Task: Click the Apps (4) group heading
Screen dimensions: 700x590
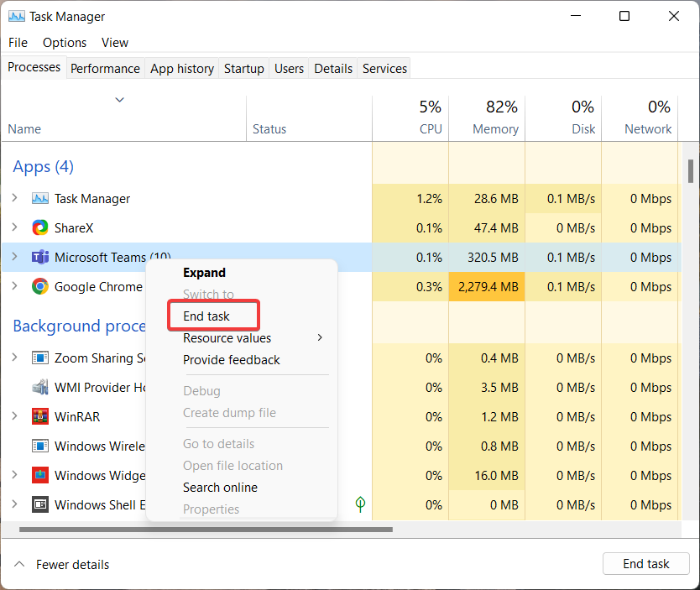Action: (x=44, y=166)
